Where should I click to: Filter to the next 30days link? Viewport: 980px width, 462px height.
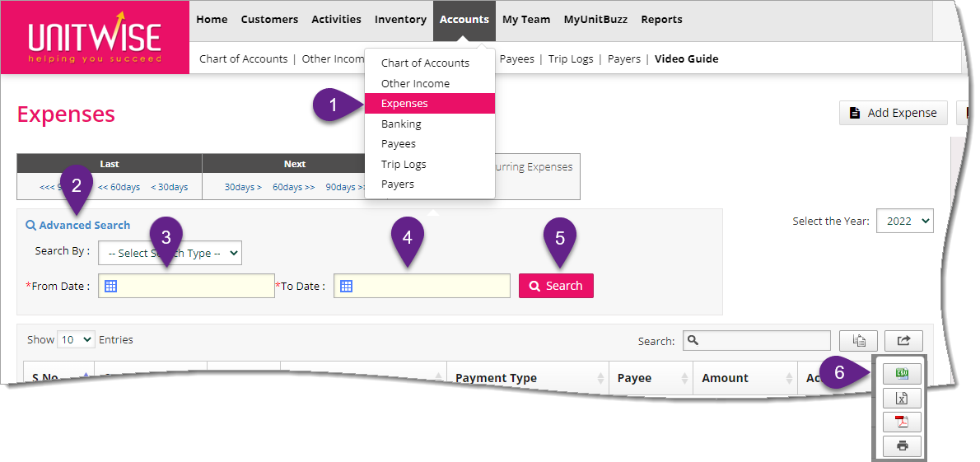(x=242, y=187)
